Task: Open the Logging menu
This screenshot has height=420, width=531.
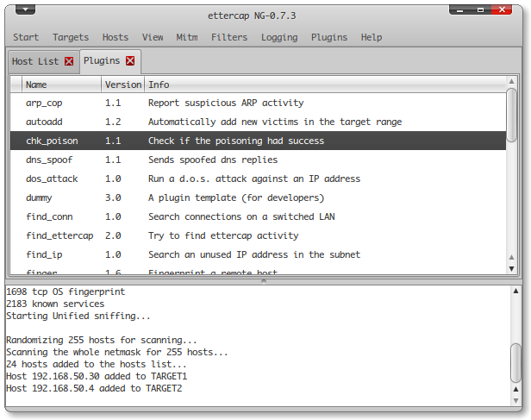Action: tap(279, 37)
